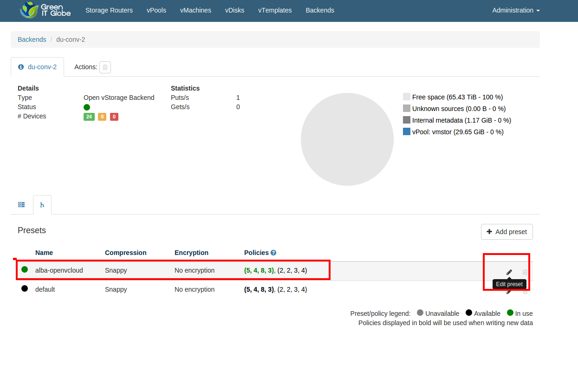The height and width of the screenshot is (392, 578).
Task: Select the du-conv-2 info tab
Action: tap(38, 67)
